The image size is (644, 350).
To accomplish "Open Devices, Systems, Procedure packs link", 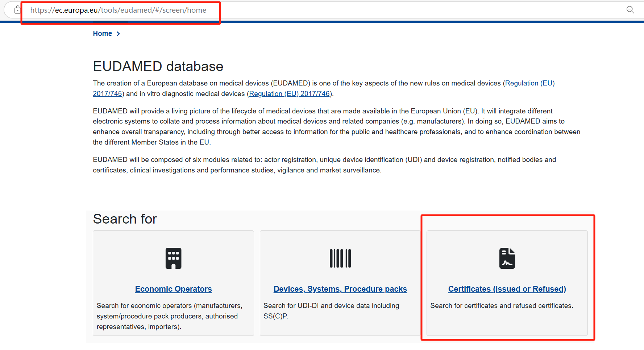I will (x=340, y=289).
